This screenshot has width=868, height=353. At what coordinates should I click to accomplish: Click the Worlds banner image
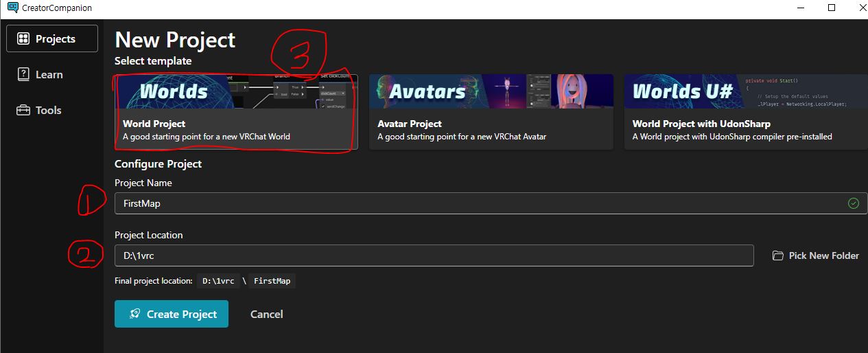pos(236,91)
